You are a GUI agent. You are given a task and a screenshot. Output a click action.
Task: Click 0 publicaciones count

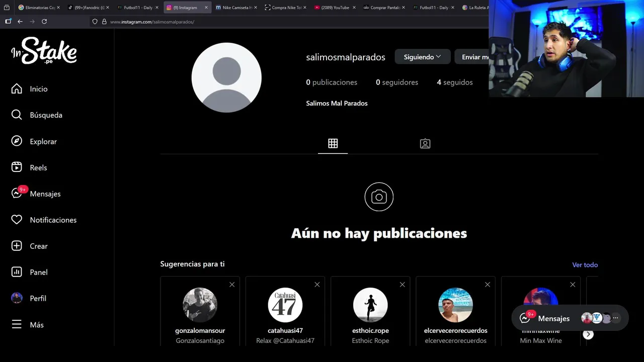pyautogui.click(x=332, y=82)
